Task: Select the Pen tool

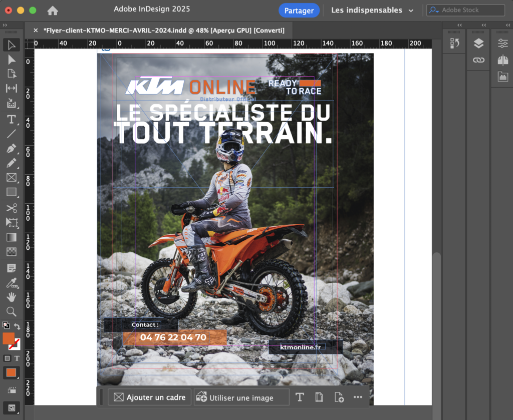Action: 12,148
